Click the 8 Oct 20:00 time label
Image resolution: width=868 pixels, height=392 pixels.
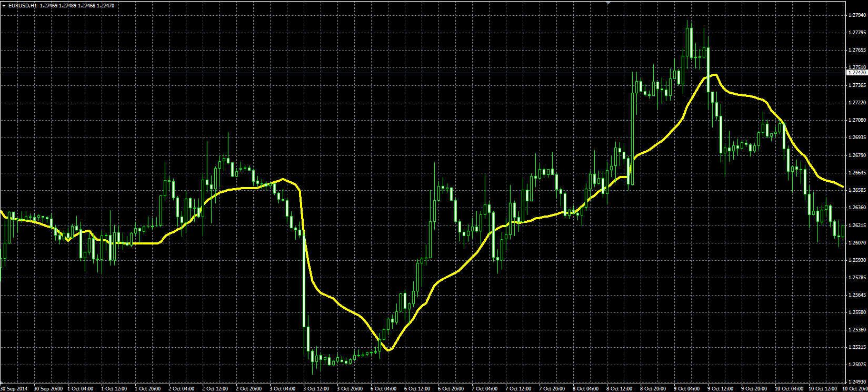[x=654, y=389]
